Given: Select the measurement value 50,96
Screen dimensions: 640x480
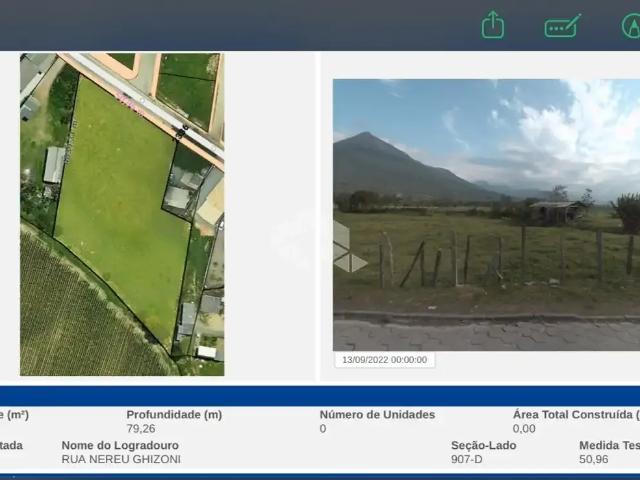Looking at the screenshot, I should [593, 459].
